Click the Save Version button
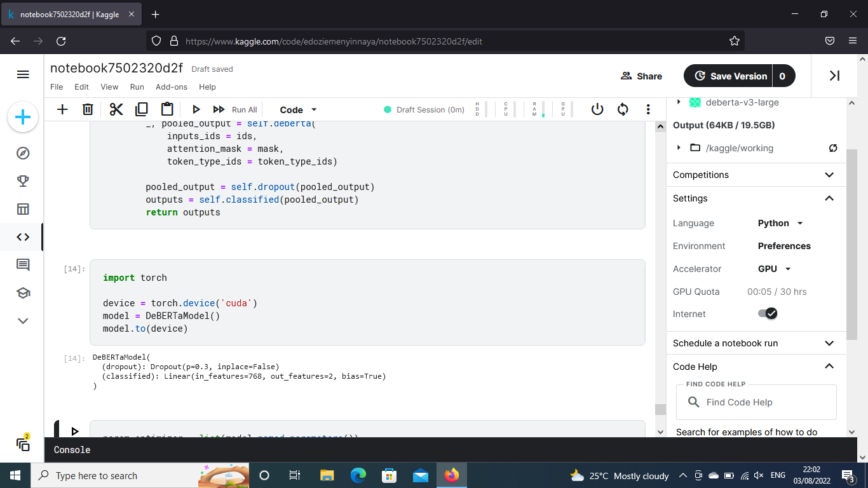Screen dimensions: 868x488 click(x=729, y=76)
